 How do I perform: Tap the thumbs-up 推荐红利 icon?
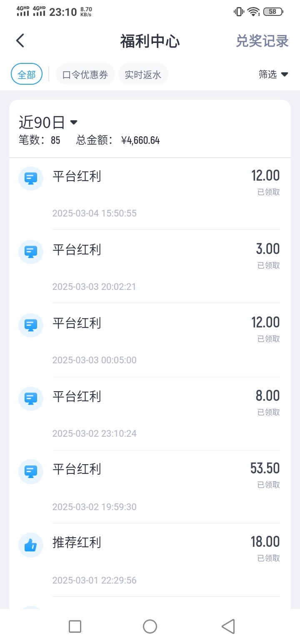pos(31,545)
